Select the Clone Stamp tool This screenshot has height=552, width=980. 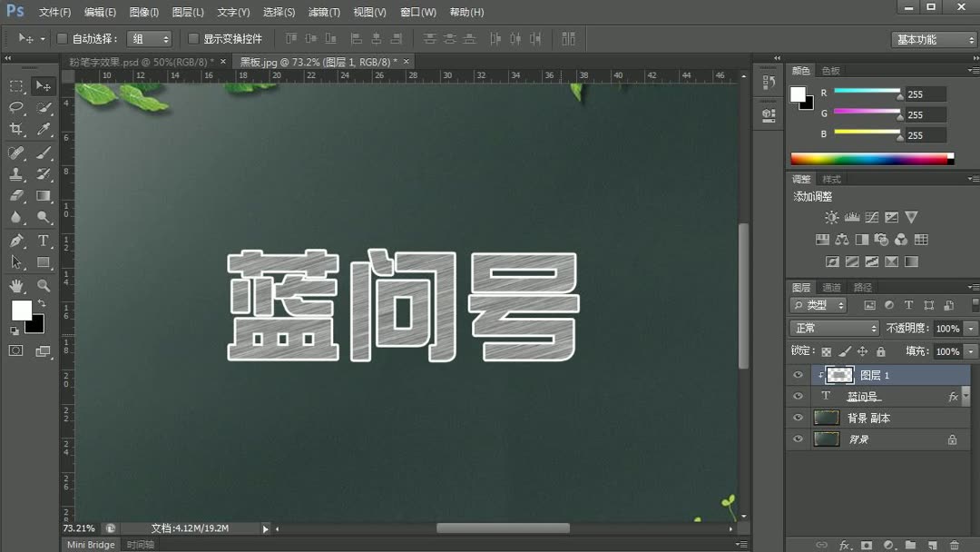point(15,173)
